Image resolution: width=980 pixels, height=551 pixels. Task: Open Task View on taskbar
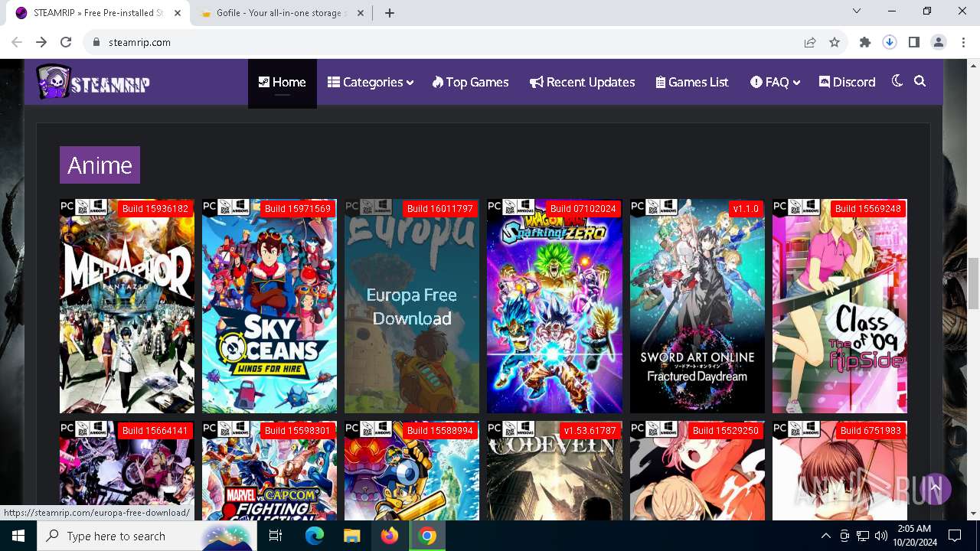[x=276, y=536]
